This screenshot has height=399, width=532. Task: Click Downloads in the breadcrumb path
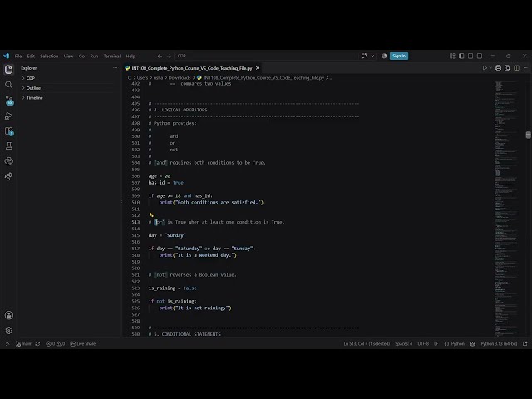point(180,77)
